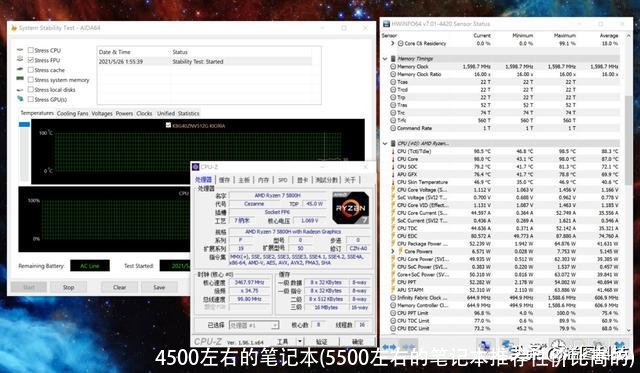Switch to the Clocks tab

tap(144, 113)
